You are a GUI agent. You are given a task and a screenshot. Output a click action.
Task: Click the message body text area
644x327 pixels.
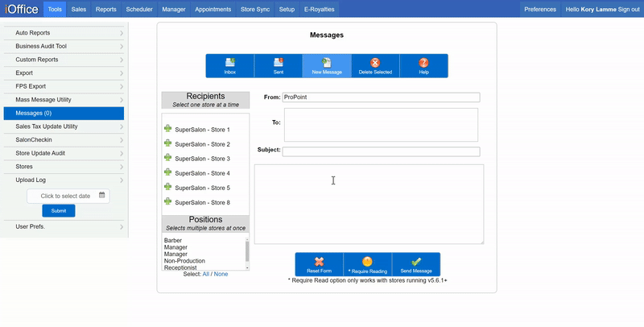pyautogui.click(x=369, y=204)
